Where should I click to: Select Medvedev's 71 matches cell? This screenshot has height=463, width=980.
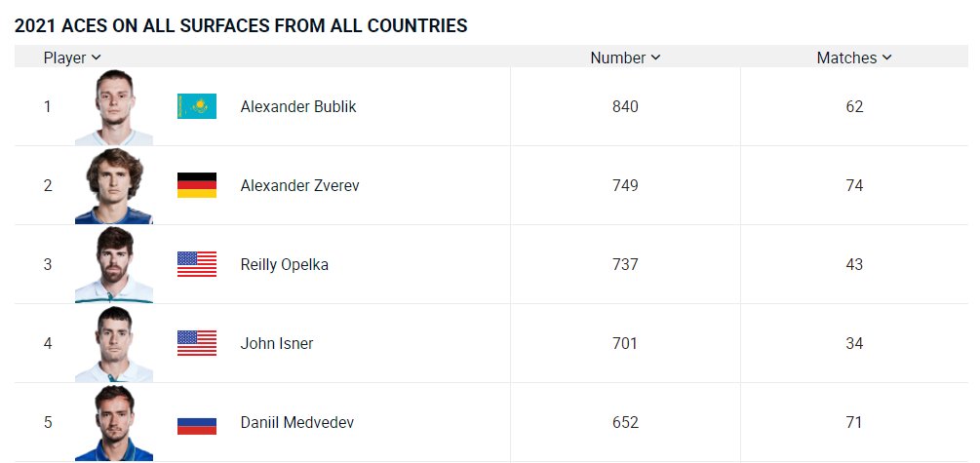click(x=854, y=422)
